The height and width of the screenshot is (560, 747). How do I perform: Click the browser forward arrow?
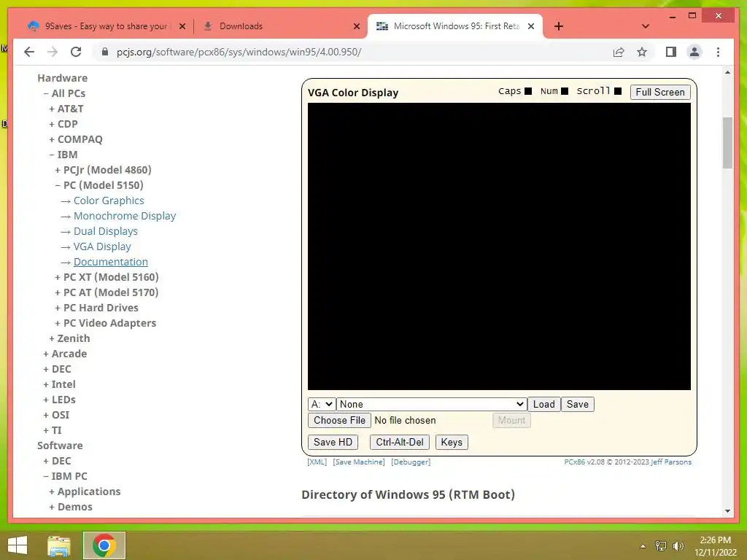[53, 52]
